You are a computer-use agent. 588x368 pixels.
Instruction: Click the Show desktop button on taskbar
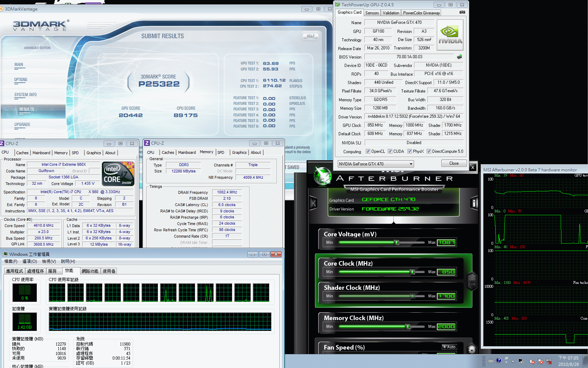(x=585, y=361)
